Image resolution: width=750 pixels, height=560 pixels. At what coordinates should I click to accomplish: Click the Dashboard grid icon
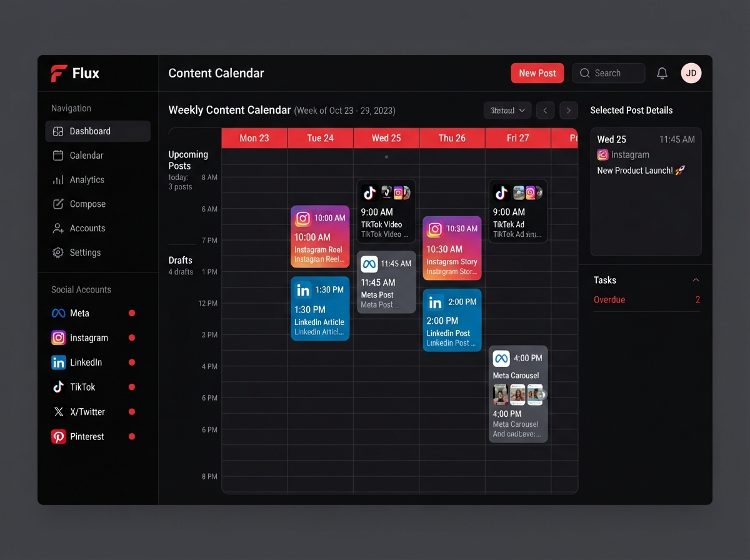(x=58, y=131)
